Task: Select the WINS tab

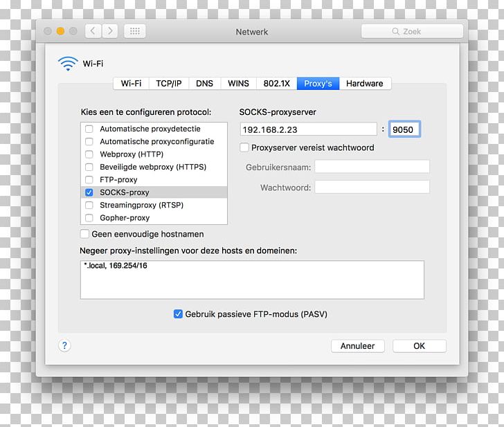Action: click(238, 84)
